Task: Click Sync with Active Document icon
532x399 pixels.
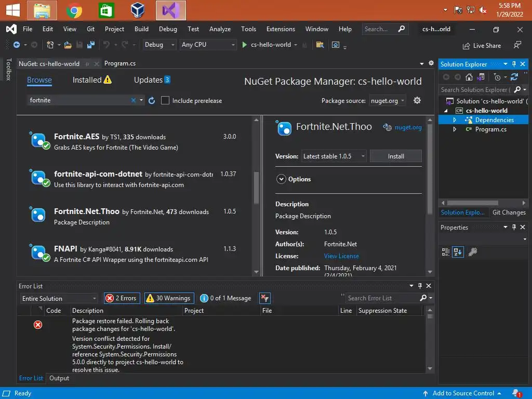Action: [514, 77]
